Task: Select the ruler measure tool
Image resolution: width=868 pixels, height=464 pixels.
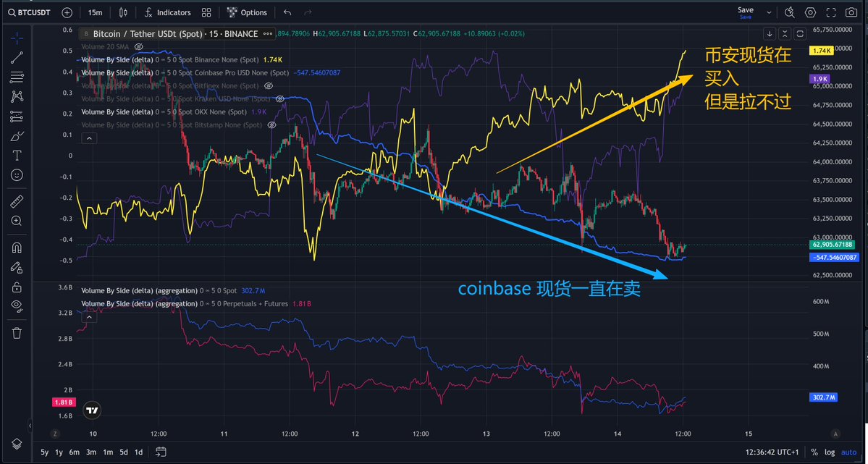Action: tap(17, 201)
